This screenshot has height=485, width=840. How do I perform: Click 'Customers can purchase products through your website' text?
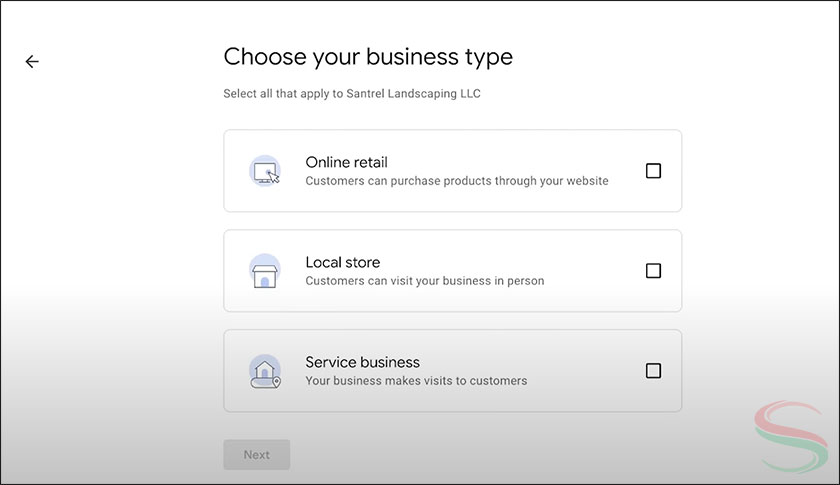[x=456, y=181]
